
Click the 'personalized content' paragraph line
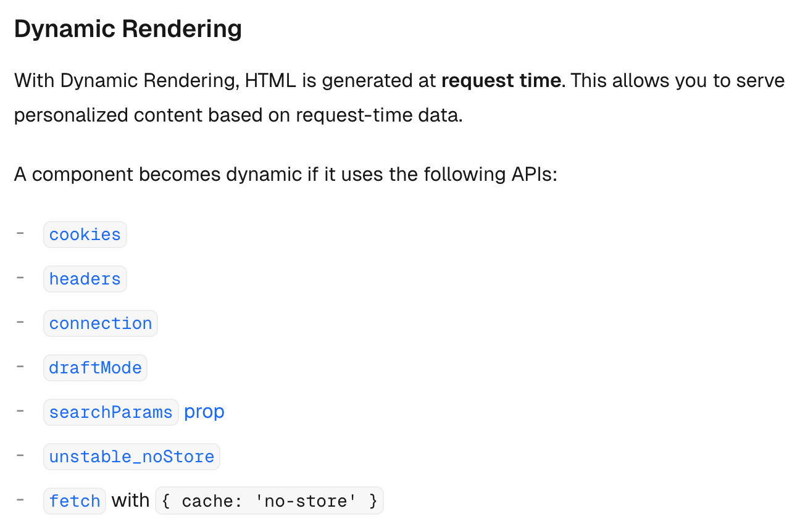click(x=238, y=115)
